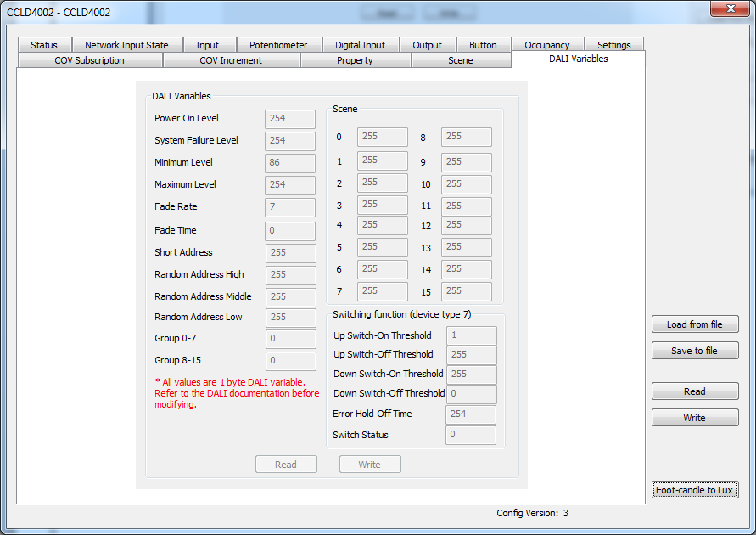The height and width of the screenshot is (535, 756).
Task: Click the Switching function (device type 7) heading
Action: (x=401, y=314)
